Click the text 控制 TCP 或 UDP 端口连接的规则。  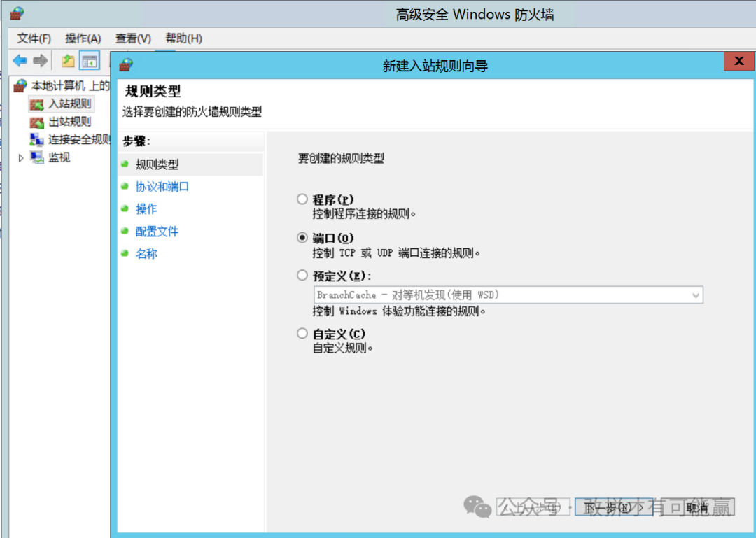396,253
